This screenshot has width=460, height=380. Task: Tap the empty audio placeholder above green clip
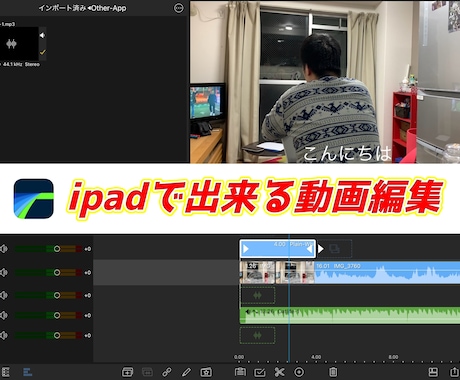(x=257, y=295)
